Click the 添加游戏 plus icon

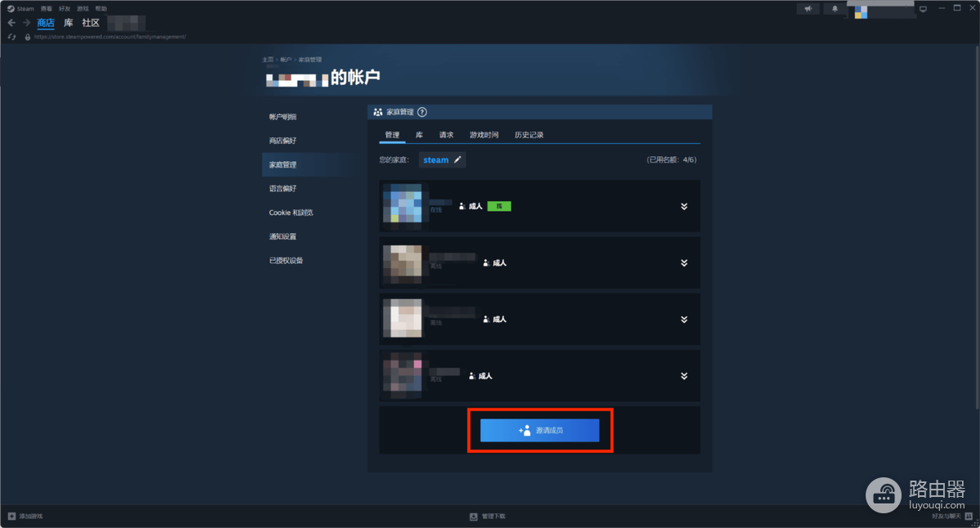11,517
